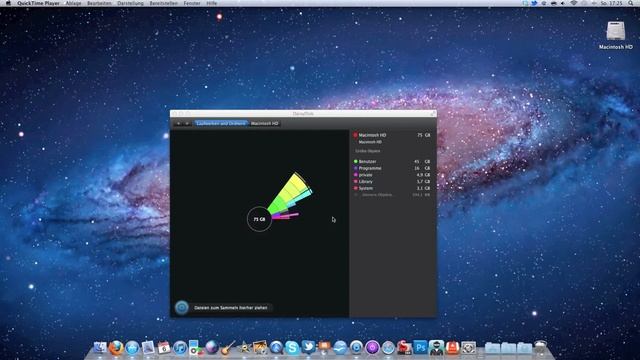Go back with DaisyDisk's left arrow button
640x360 pixels.
[x=178, y=123]
